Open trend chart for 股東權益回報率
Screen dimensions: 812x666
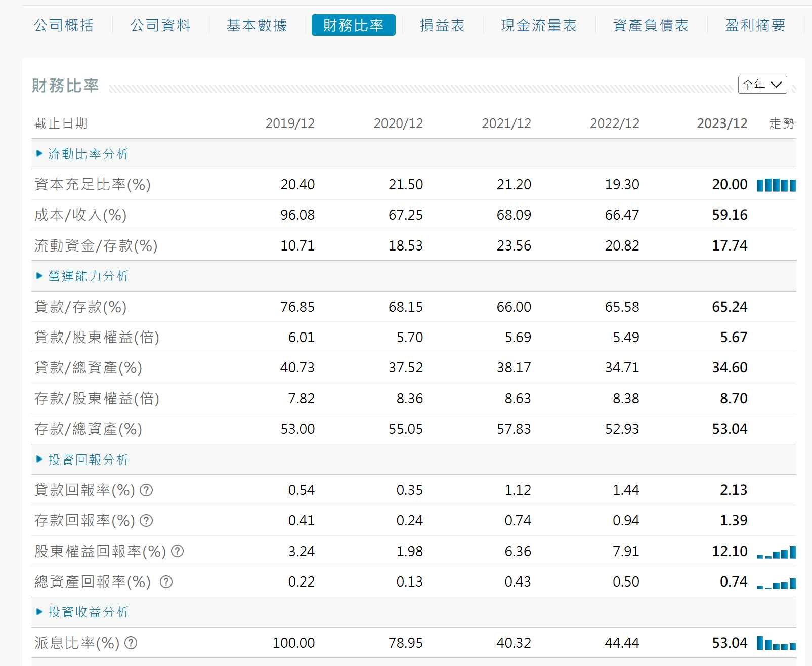coord(776,552)
